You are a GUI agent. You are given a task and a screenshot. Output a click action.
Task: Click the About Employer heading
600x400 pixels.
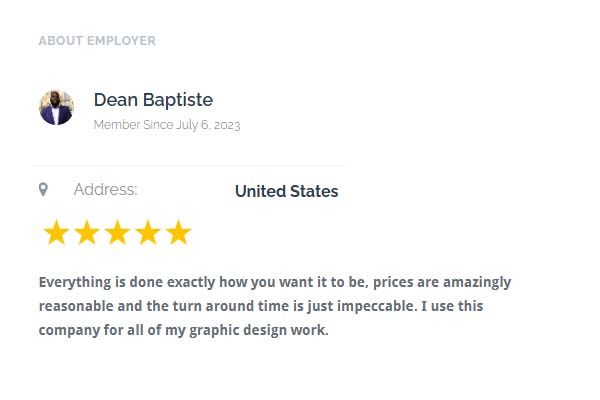[x=97, y=41]
